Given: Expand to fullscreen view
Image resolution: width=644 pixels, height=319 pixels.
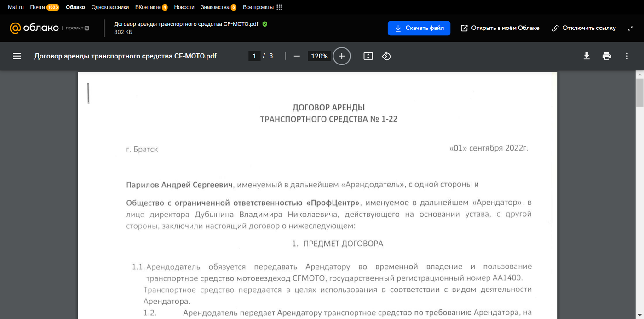Looking at the screenshot, I should point(630,28).
